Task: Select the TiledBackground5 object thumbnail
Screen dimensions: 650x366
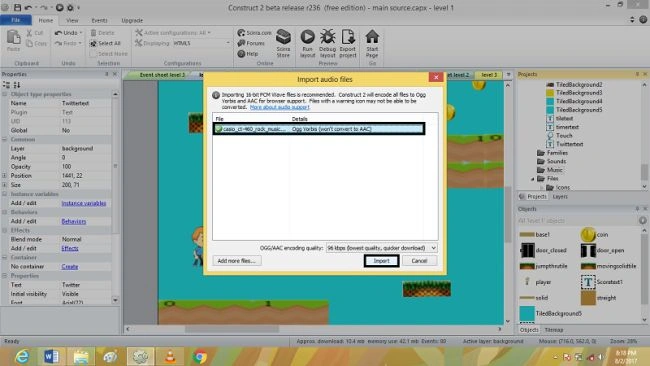Action: [x=527, y=313]
